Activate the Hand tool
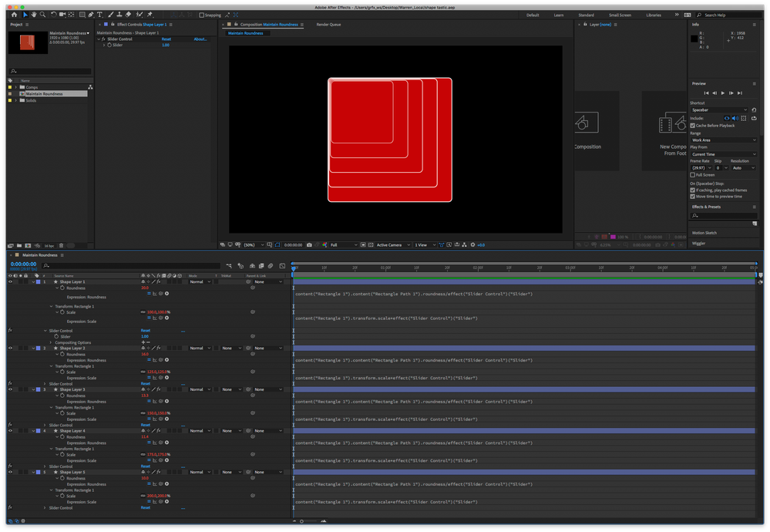The height and width of the screenshot is (532, 770). 35,15
